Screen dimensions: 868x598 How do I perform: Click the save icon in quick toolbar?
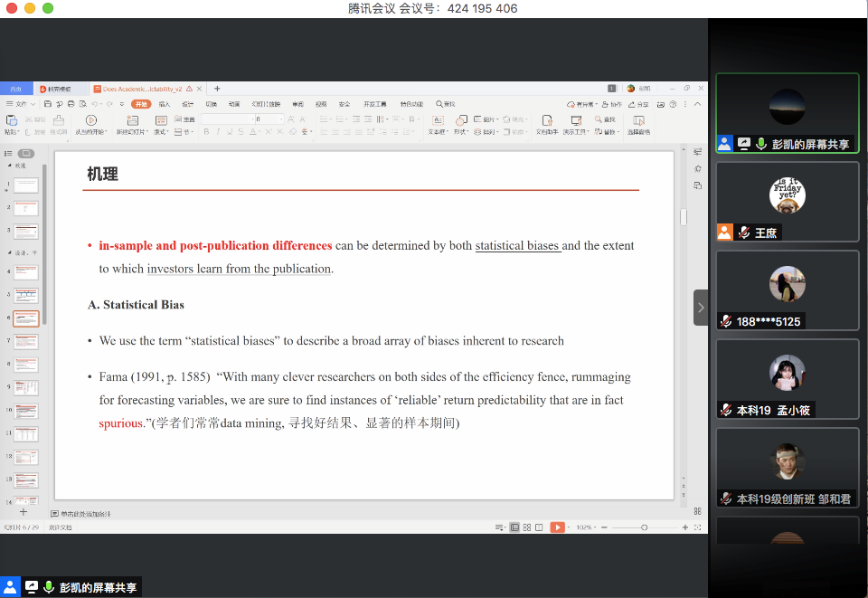coord(47,104)
